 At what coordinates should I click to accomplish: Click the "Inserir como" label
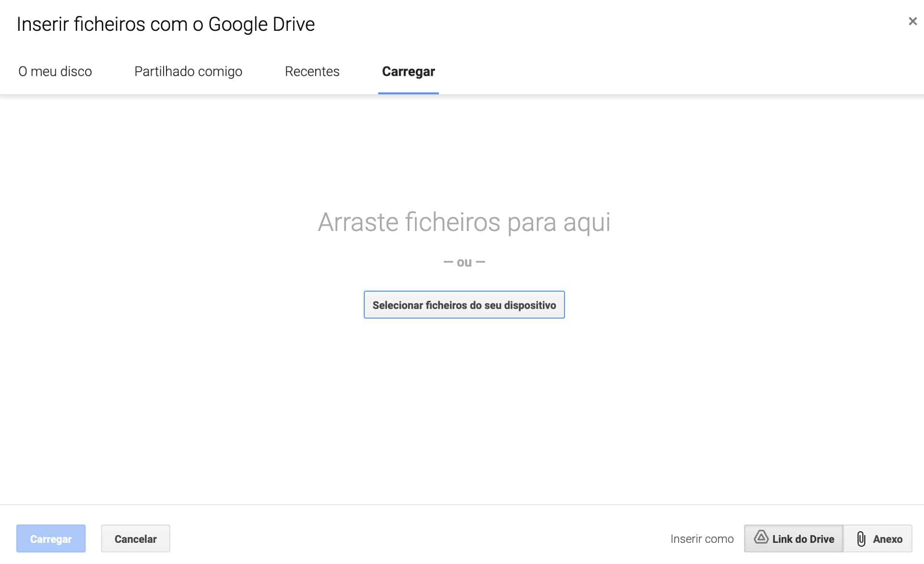point(702,539)
